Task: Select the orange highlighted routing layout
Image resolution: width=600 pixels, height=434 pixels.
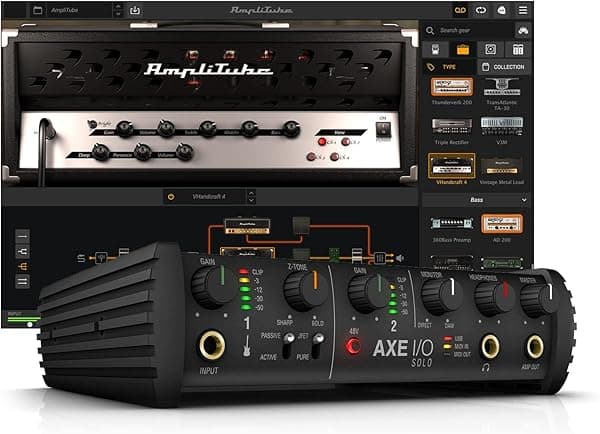Action: (x=22, y=266)
